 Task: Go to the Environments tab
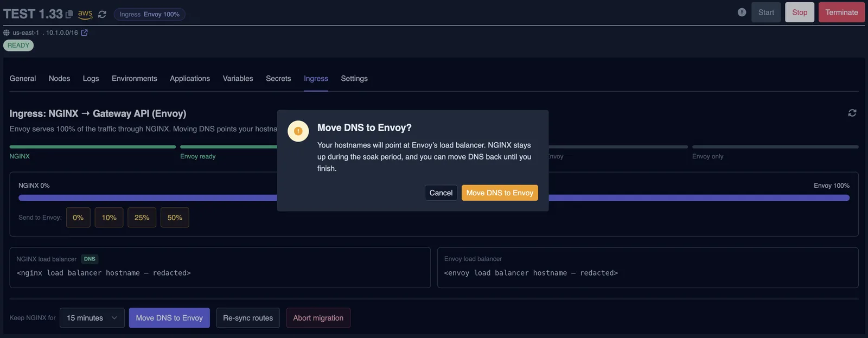pos(135,79)
